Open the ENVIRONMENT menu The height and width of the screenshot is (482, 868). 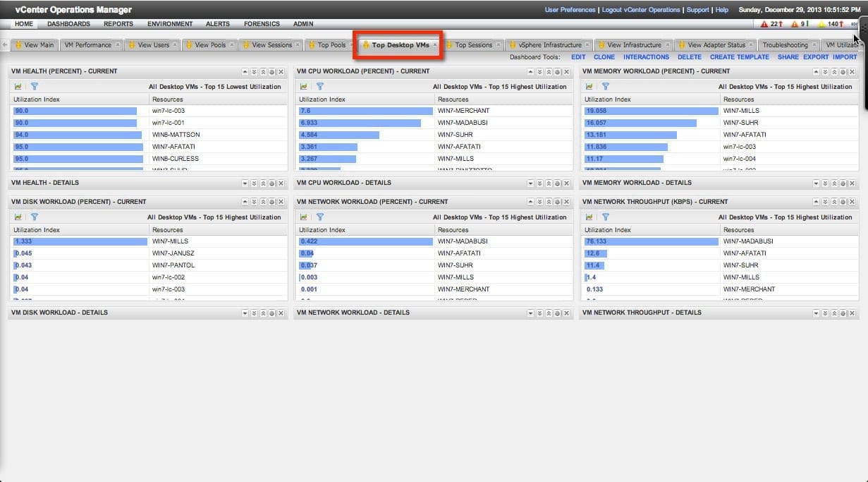point(170,24)
